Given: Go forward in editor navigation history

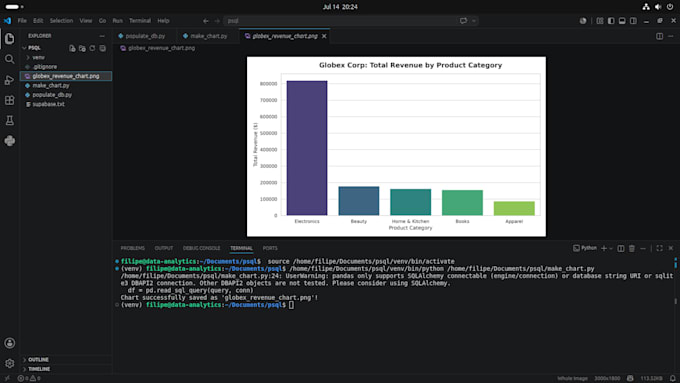Looking at the screenshot, I should click(x=217, y=21).
